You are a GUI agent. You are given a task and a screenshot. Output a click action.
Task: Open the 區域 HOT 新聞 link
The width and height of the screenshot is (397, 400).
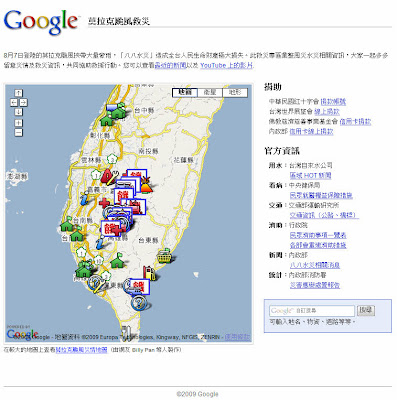point(310,175)
